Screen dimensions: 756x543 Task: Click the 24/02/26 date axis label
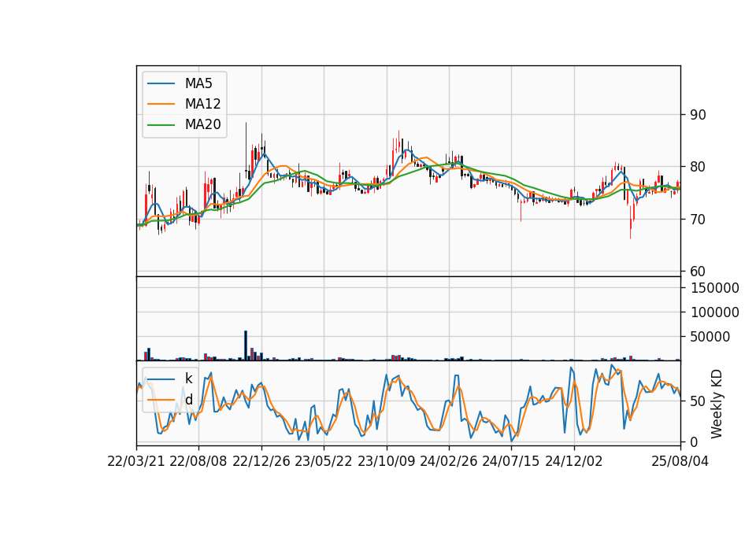click(x=448, y=461)
